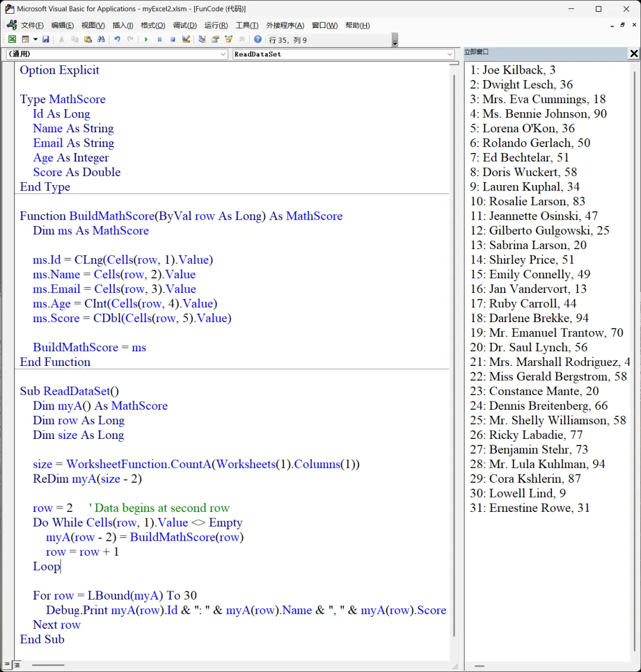
Task: Open the 编辑(E) menu
Action: pos(62,26)
